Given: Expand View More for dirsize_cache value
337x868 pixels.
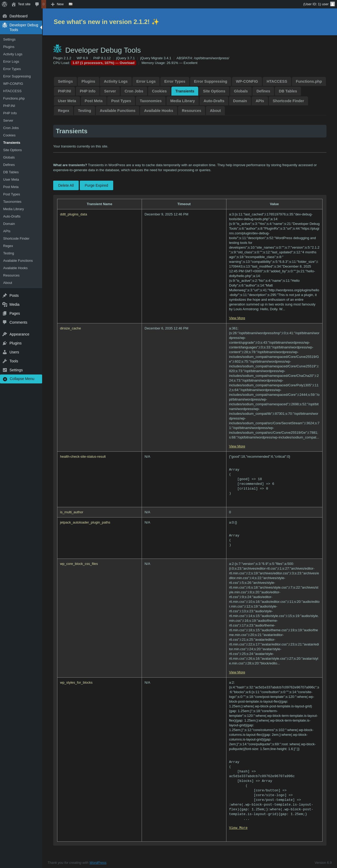Looking at the screenshot, I should [x=237, y=446].
